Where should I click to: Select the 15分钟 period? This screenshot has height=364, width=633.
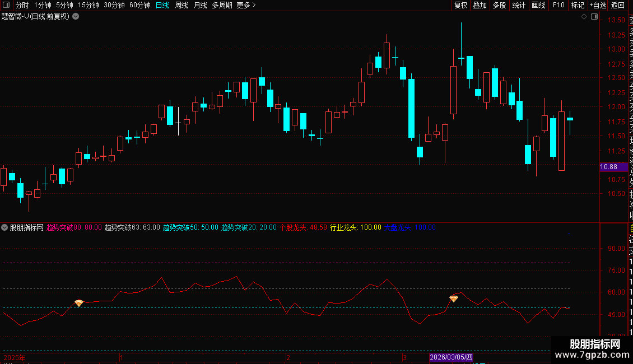pyautogui.click(x=89, y=5)
